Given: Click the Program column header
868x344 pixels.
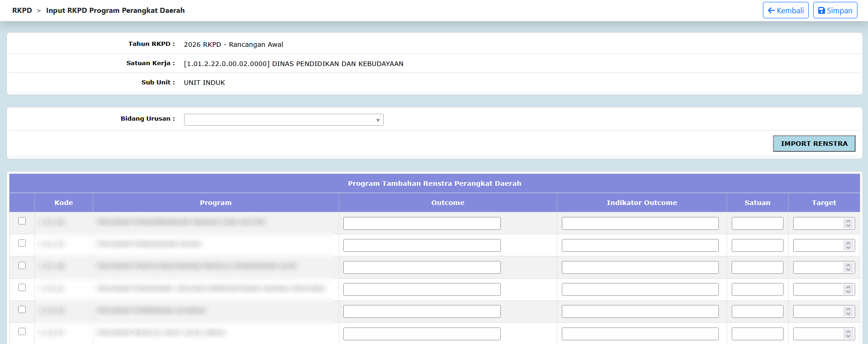Looking at the screenshot, I should coord(216,203).
